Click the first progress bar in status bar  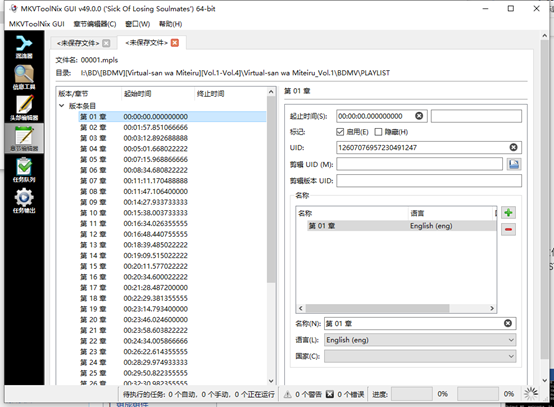tap(412, 394)
